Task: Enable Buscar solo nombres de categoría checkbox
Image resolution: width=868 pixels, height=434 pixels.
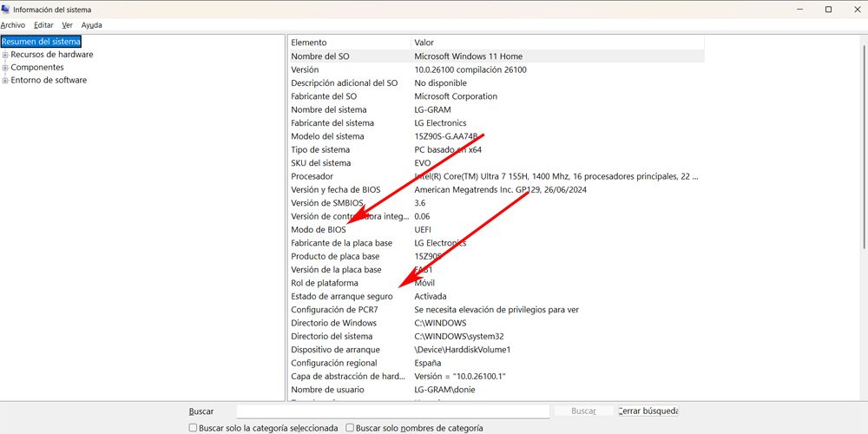Action: pos(350,428)
